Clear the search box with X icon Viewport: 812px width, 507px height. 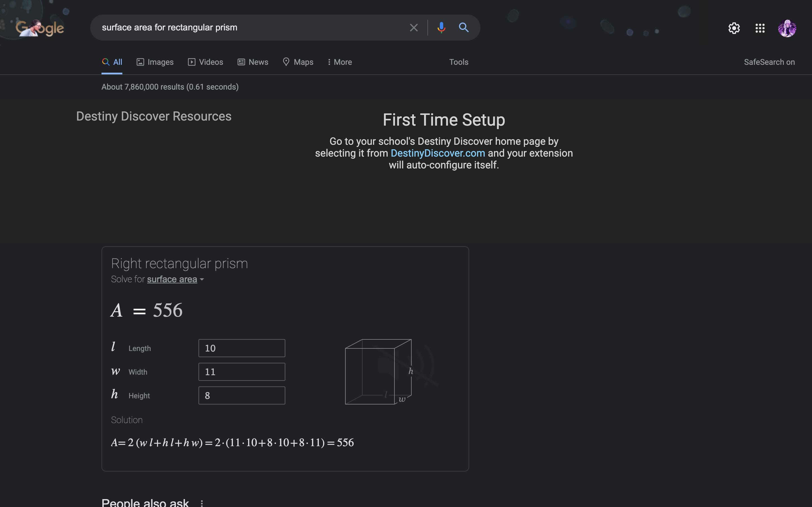[x=413, y=28]
